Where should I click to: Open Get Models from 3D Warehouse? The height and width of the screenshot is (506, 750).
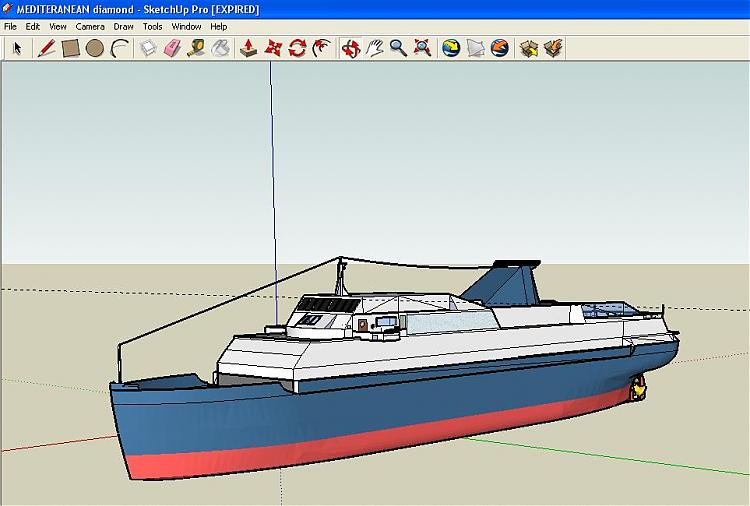click(x=529, y=48)
